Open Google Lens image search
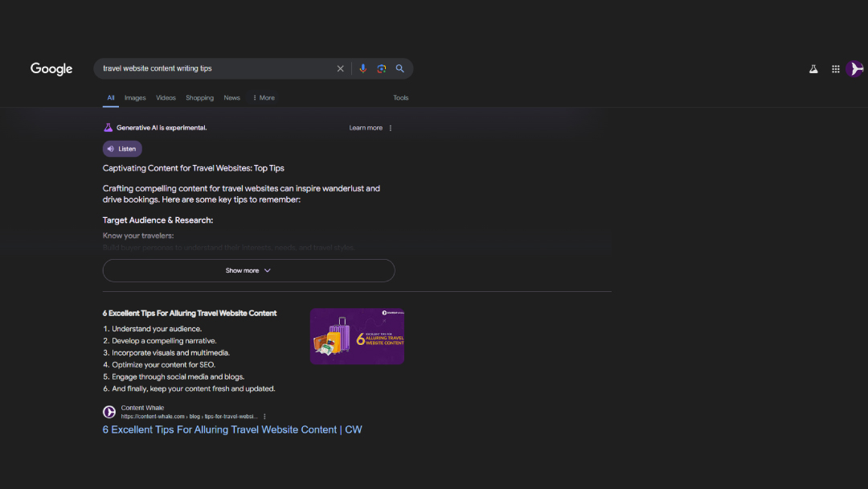868x489 pixels. point(382,68)
